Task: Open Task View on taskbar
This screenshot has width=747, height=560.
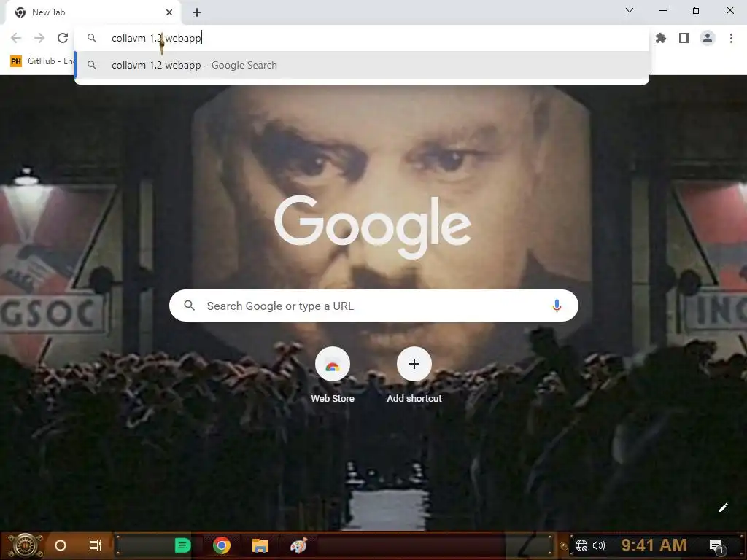Action: (96, 545)
